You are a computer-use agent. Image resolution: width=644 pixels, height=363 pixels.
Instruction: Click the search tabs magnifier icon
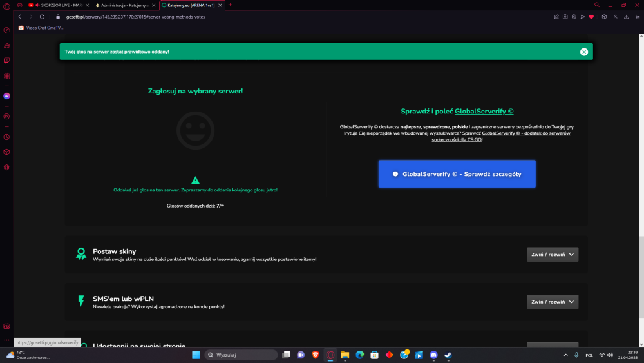coord(597,5)
